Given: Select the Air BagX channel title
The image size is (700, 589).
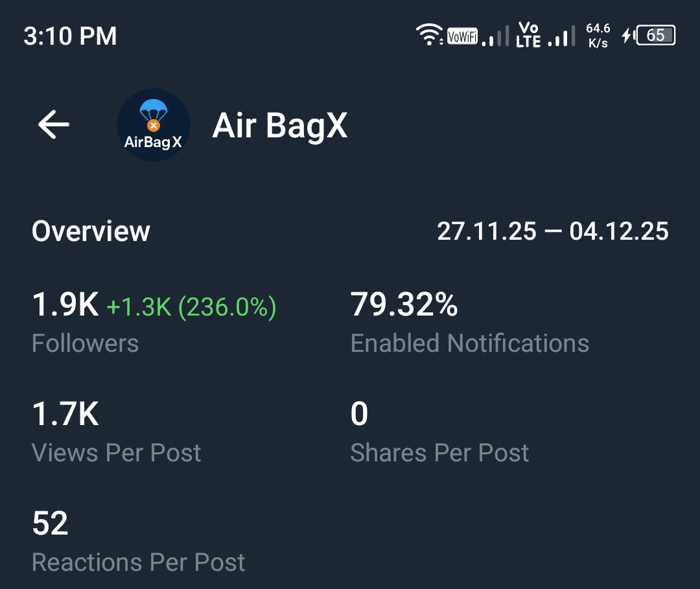Looking at the screenshot, I should click(280, 126).
